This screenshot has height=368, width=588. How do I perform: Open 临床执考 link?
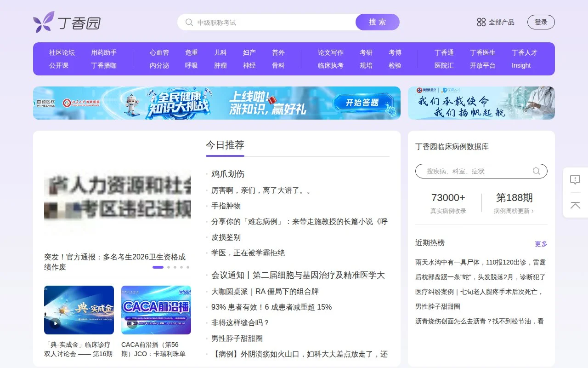[x=331, y=65]
